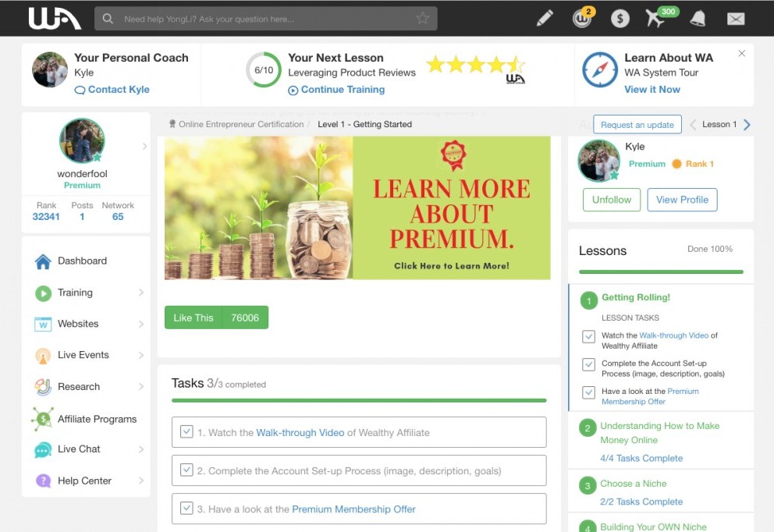Image resolution: width=774 pixels, height=532 pixels.
Task: Expand the Live Events menu chevron
Action: (141, 356)
